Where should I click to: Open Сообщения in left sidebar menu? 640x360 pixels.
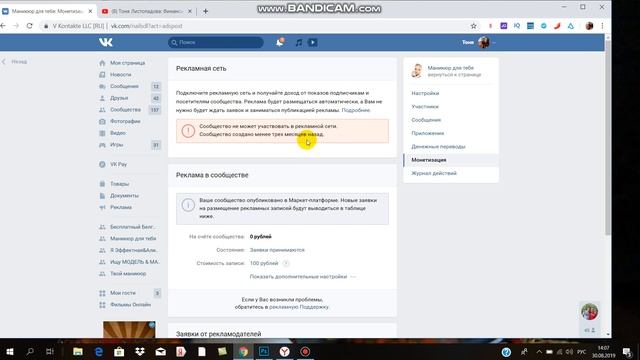(124, 86)
